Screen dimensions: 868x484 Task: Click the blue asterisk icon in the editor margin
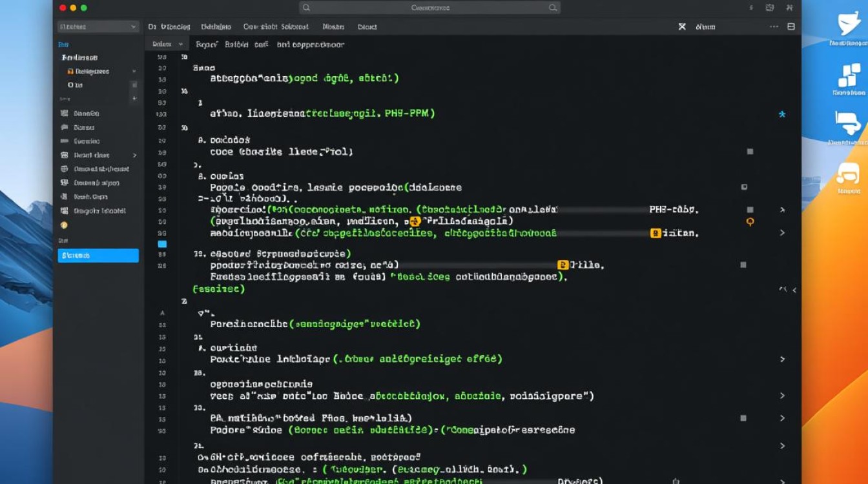tap(782, 115)
